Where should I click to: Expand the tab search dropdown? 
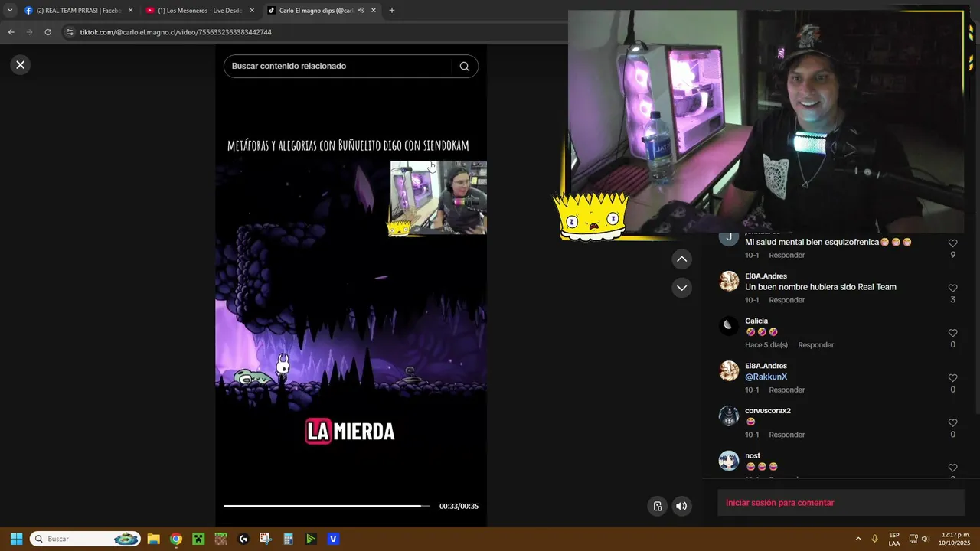(10, 11)
